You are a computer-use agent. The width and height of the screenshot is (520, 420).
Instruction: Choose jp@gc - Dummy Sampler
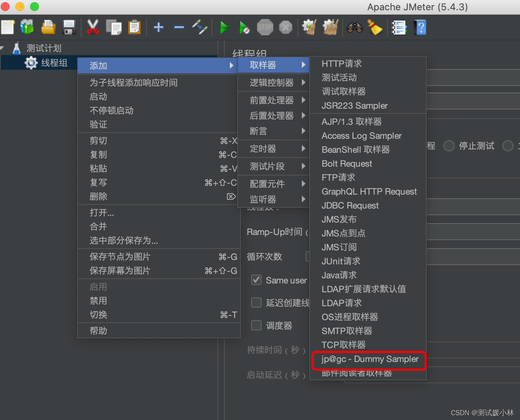click(x=368, y=359)
